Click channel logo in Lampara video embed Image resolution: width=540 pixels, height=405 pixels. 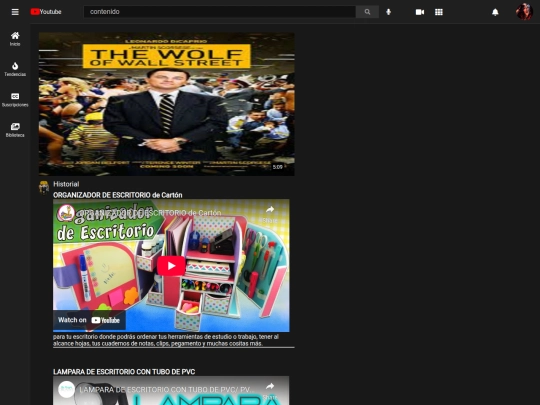[66, 390]
